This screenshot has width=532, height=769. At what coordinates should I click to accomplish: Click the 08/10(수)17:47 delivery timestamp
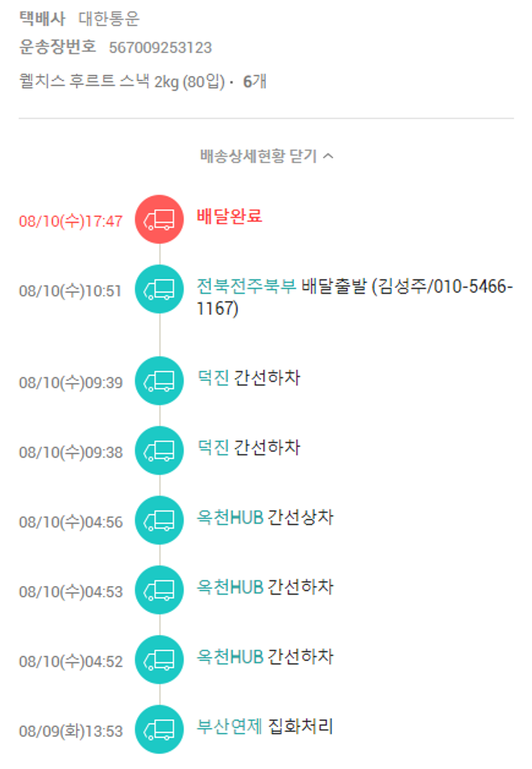pos(70,221)
